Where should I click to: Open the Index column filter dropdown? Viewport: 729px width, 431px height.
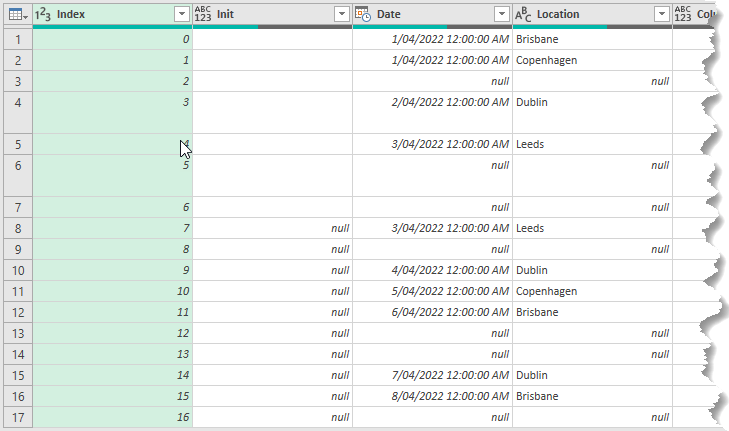pyautogui.click(x=182, y=14)
